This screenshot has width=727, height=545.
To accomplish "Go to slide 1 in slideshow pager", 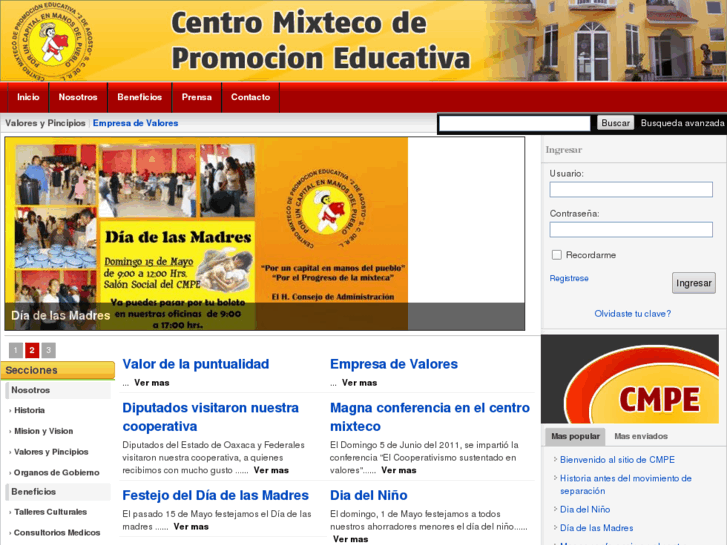I will pyautogui.click(x=16, y=350).
